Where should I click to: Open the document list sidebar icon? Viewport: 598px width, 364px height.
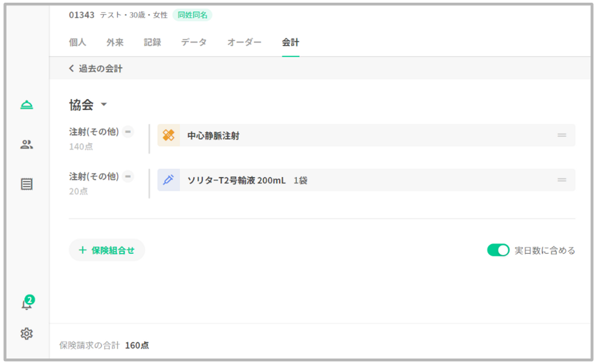click(27, 184)
